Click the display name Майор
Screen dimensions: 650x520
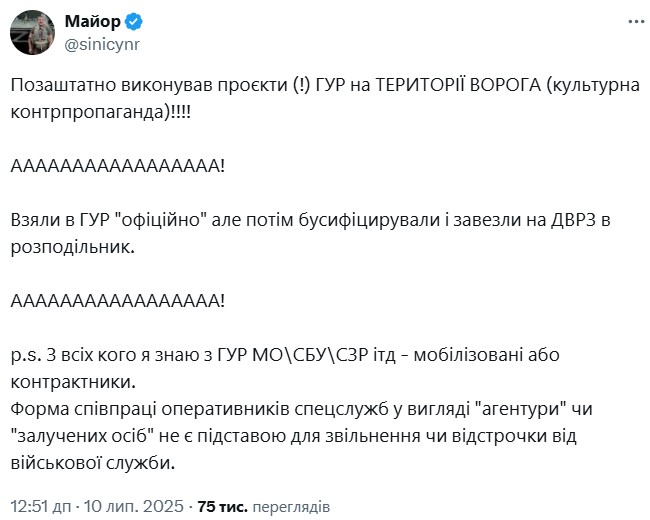pyautogui.click(x=91, y=21)
